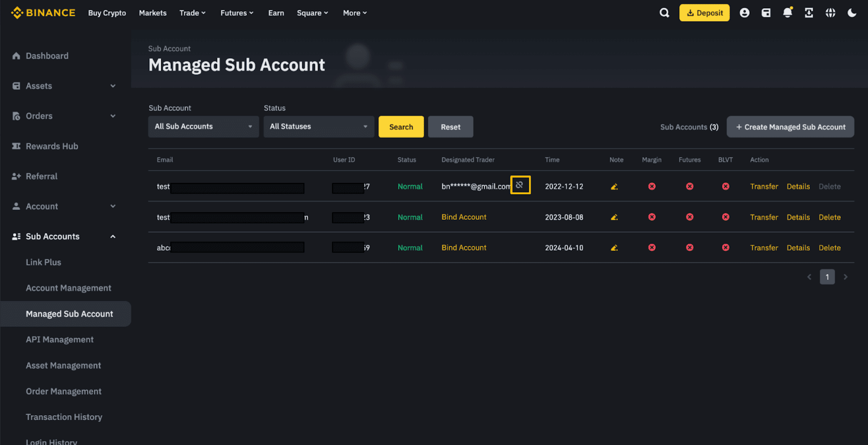Open the wallet icon in header

[x=766, y=13]
